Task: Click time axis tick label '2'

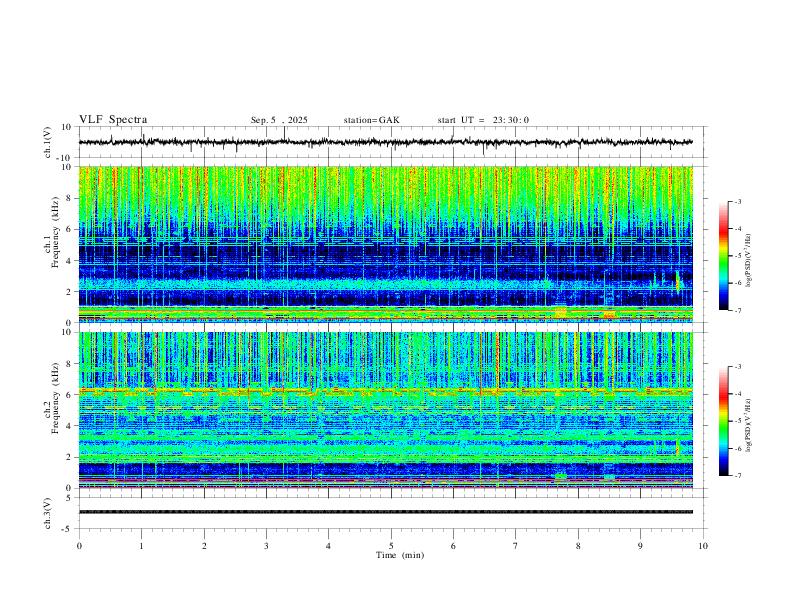Action: point(204,546)
